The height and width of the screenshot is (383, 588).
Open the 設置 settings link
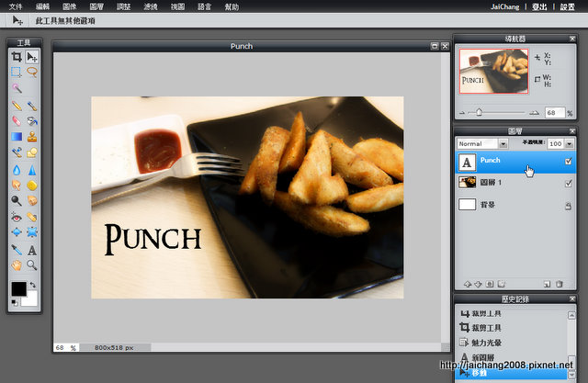(x=568, y=6)
